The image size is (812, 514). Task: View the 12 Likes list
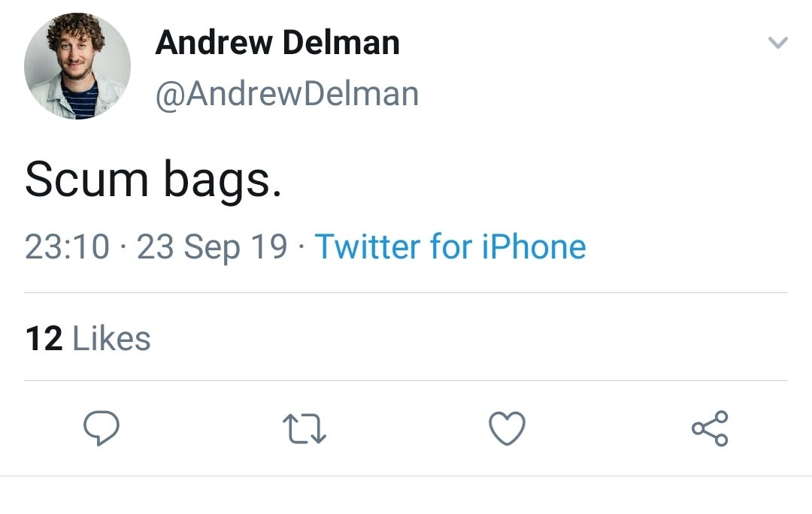[88, 338]
